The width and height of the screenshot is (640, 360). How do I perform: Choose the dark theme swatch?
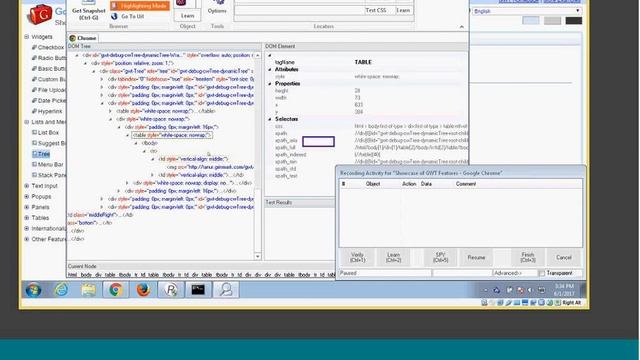coord(573,20)
